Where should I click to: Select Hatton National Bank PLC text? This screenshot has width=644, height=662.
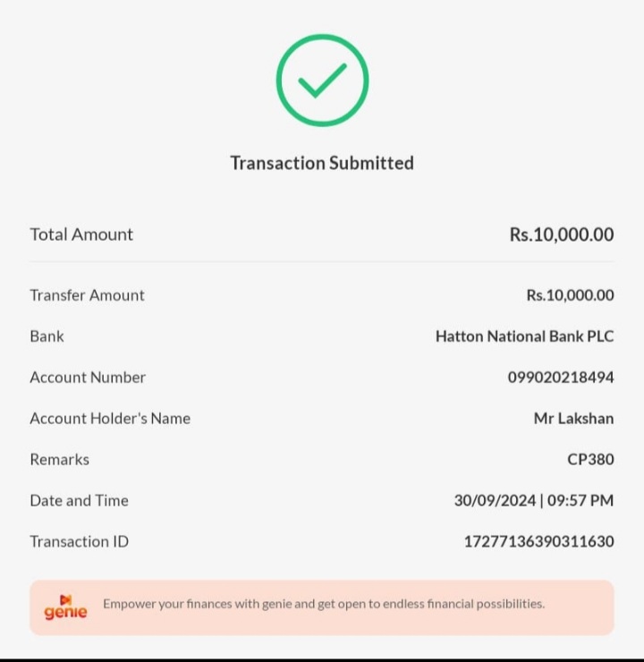tap(524, 336)
